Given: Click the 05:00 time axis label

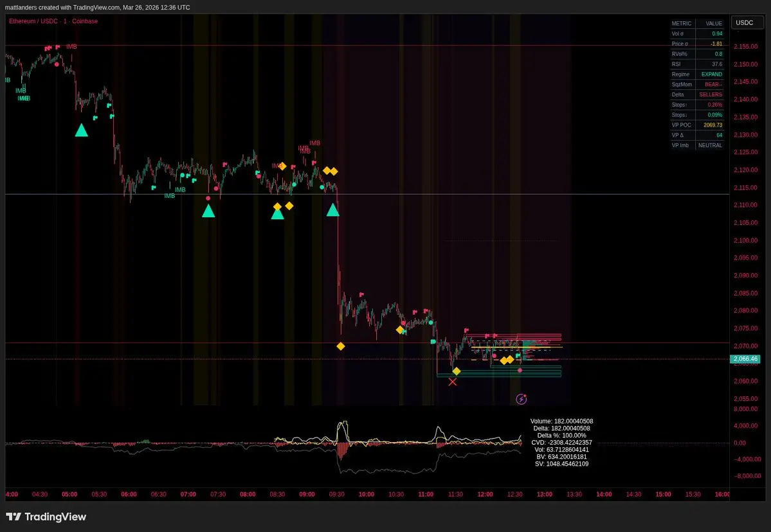Looking at the screenshot, I should [x=69, y=495].
